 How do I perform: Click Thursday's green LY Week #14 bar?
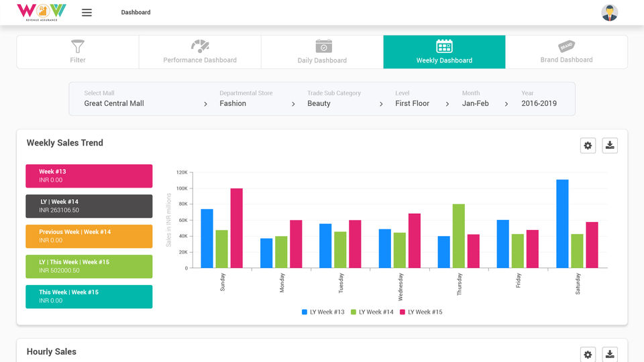click(x=459, y=236)
